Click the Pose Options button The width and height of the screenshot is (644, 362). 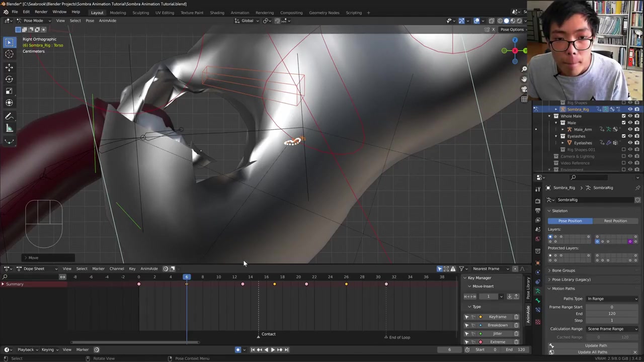(512, 30)
